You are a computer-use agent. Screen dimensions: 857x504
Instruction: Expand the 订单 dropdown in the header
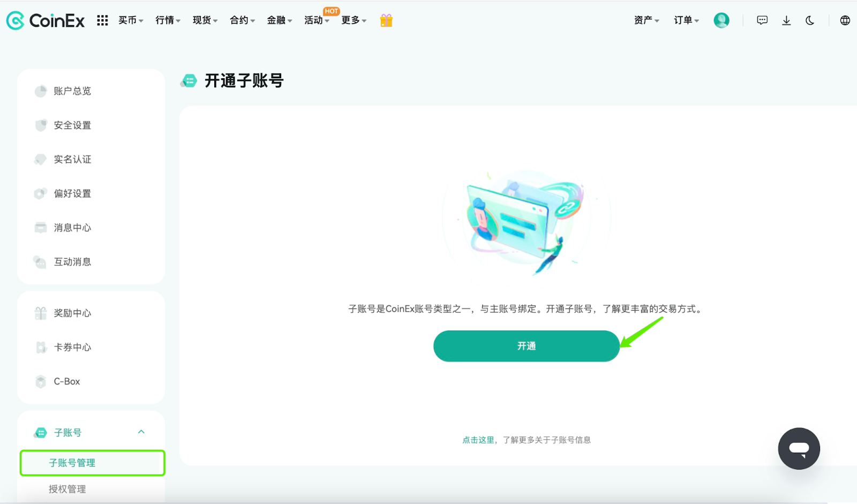point(687,20)
